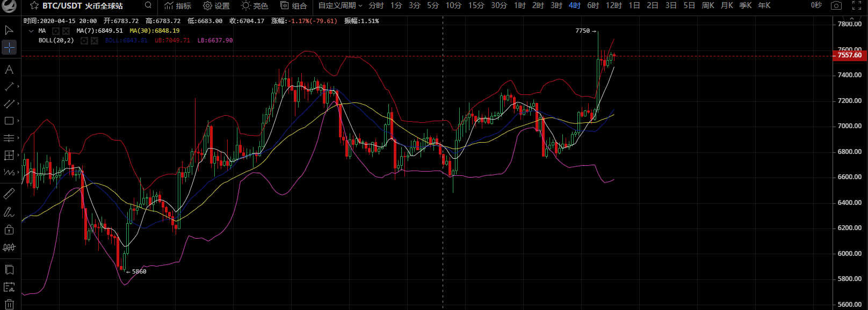Image resolution: width=868 pixels, height=310 pixels.
Task: Open the 设置 settings gear
Action: (x=216, y=5)
